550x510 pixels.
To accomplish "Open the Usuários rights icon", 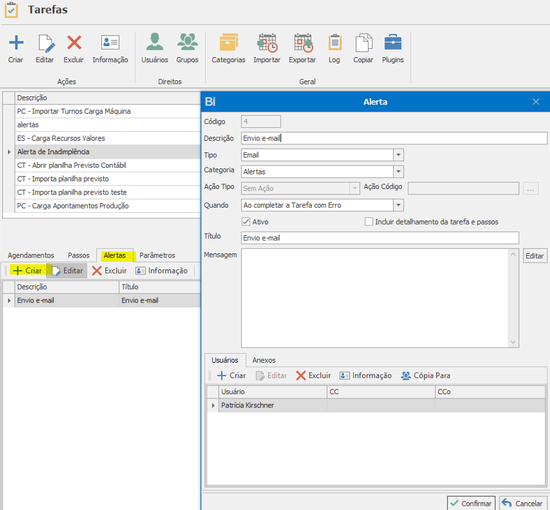I will tap(155, 42).
